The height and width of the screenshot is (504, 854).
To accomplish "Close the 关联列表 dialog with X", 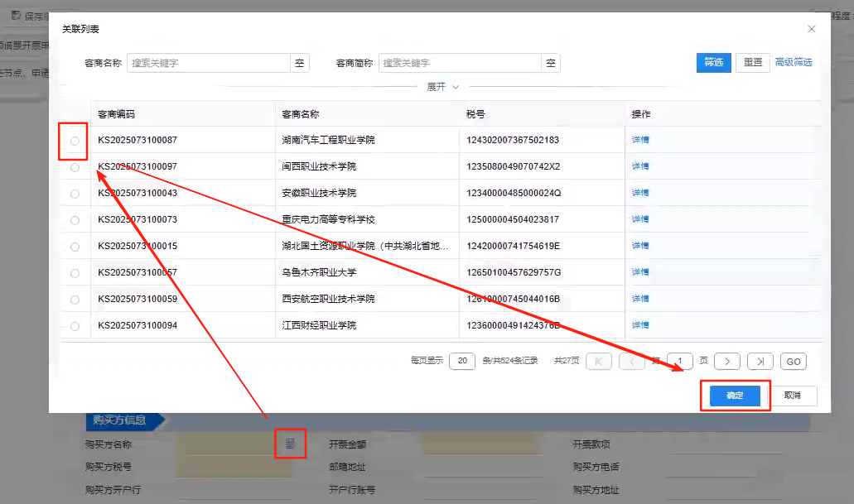I will point(811,29).
